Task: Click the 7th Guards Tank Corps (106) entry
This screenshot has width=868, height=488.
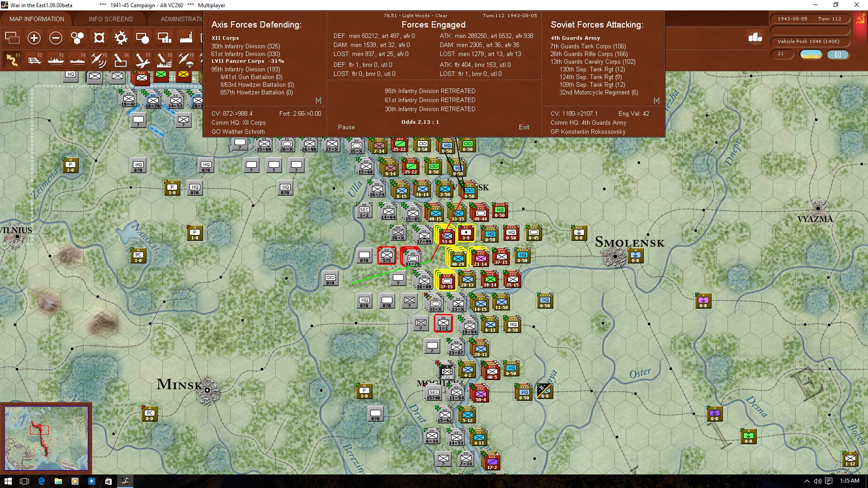Action: pos(588,47)
